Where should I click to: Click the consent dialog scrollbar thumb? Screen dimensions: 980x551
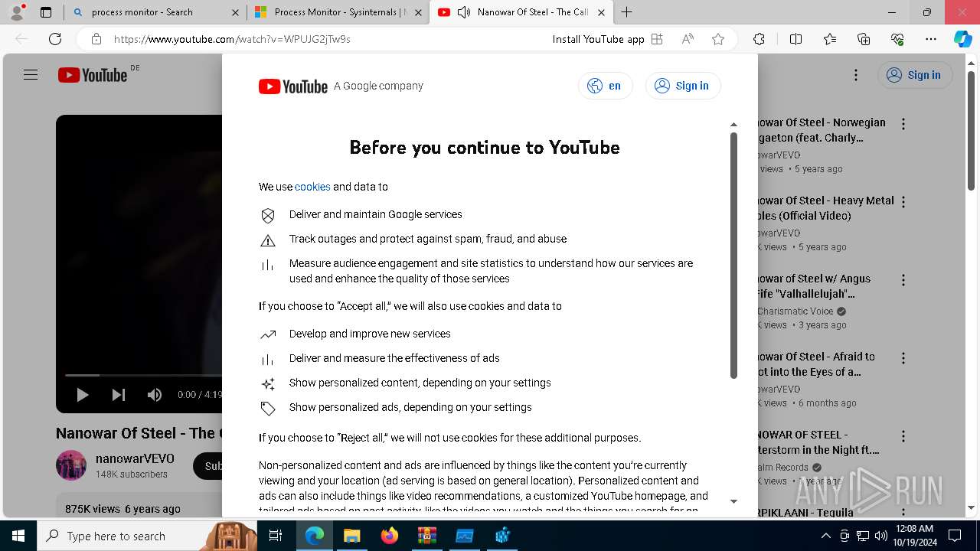tap(733, 256)
